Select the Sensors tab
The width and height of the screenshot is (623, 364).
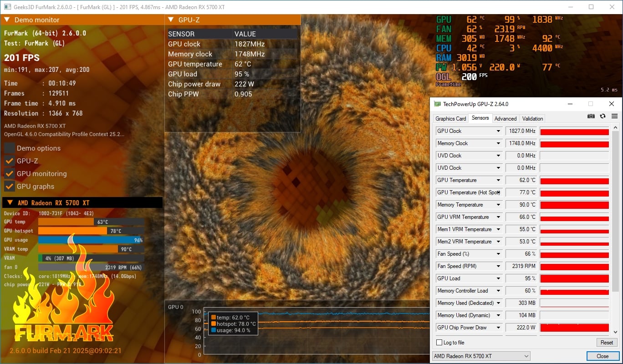click(x=480, y=118)
